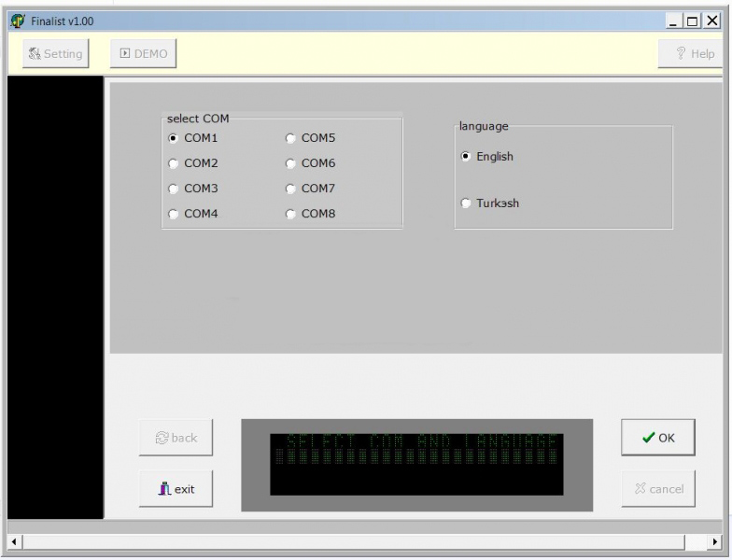Click the horizontal scrollbar left arrow
The width and height of the screenshot is (732, 560).
pyautogui.click(x=15, y=541)
